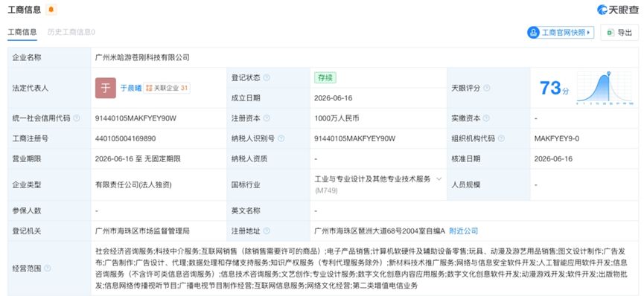Click the avatar icon in 工商官网快照 button
Image resolution: width=644 pixels, height=296 pixels.
pyautogui.click(x=534, y=33)
